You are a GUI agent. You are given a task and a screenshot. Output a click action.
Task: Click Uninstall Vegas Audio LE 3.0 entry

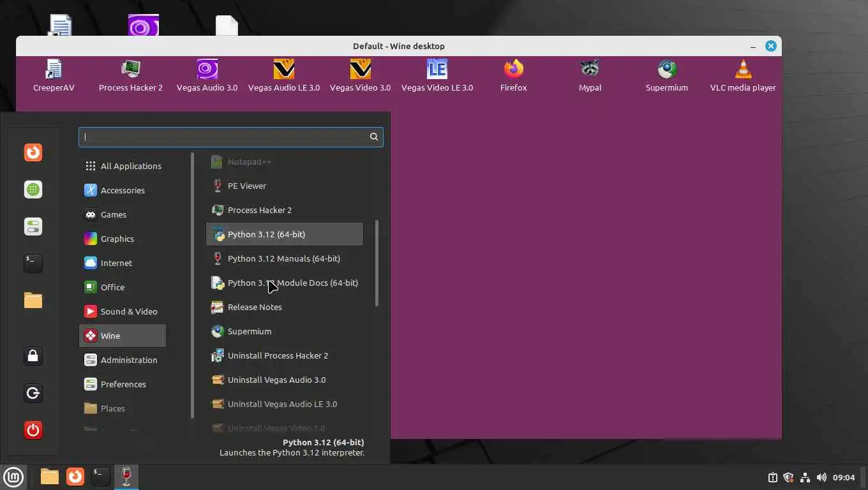pos(285,404)
